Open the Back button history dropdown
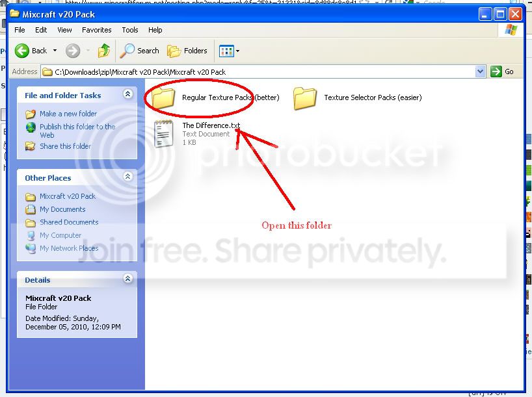This screenshot has width=532, height=397. point(55,51)
